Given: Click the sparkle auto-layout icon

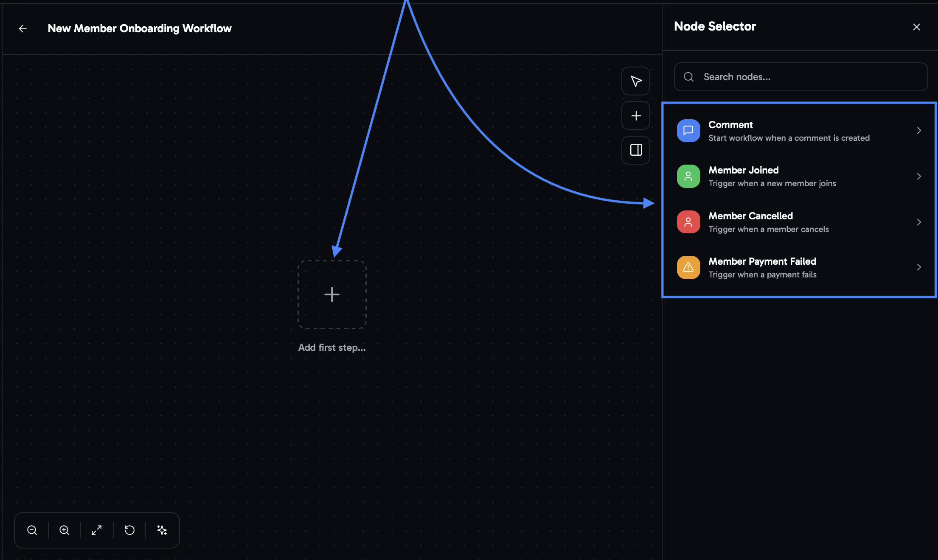Looking at the screenshot, I should (162, 530).
